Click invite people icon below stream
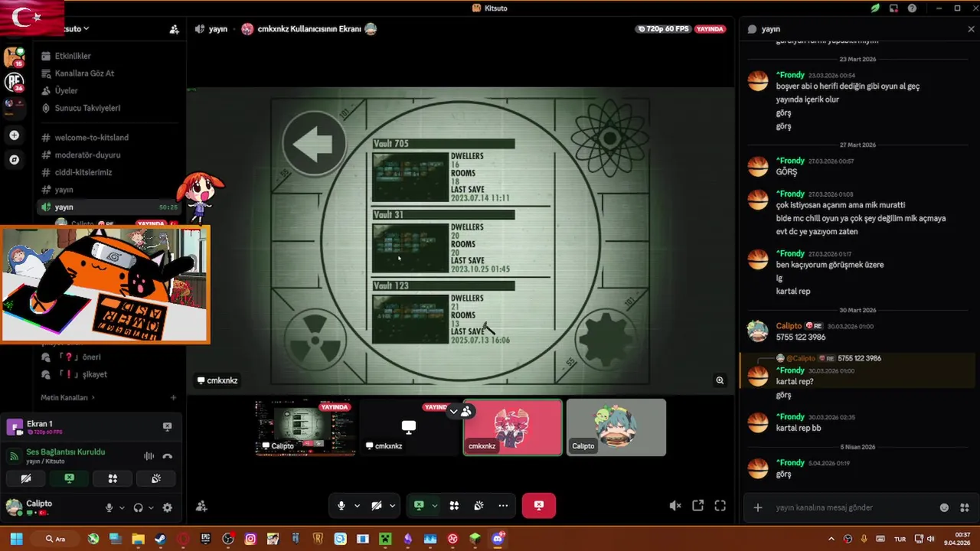The height and width of the screenshot is (551, 980). [x=201, y=506]
